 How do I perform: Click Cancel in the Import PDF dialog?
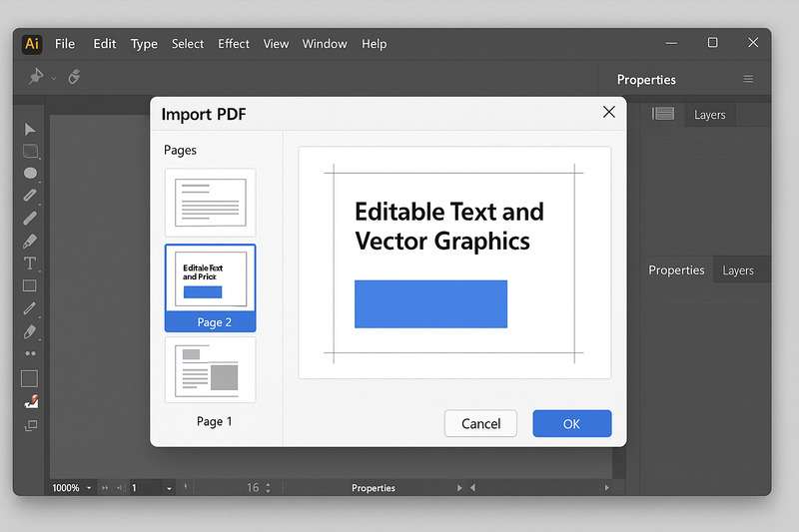[x=480, y=423]
